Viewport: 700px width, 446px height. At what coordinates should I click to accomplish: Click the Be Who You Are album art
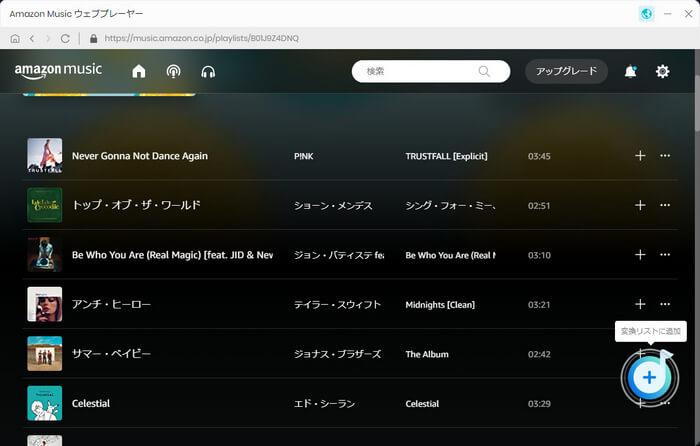(x=45, y=254)
